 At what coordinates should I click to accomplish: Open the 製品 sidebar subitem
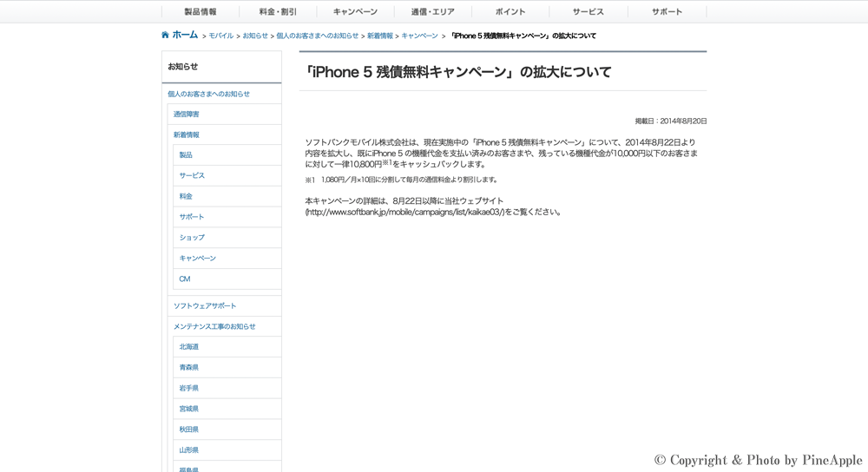click(186, 155)
